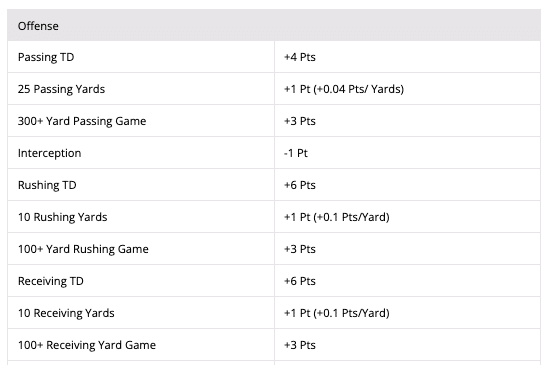Select the 10 Receiving Yards label

pos(66,313)
